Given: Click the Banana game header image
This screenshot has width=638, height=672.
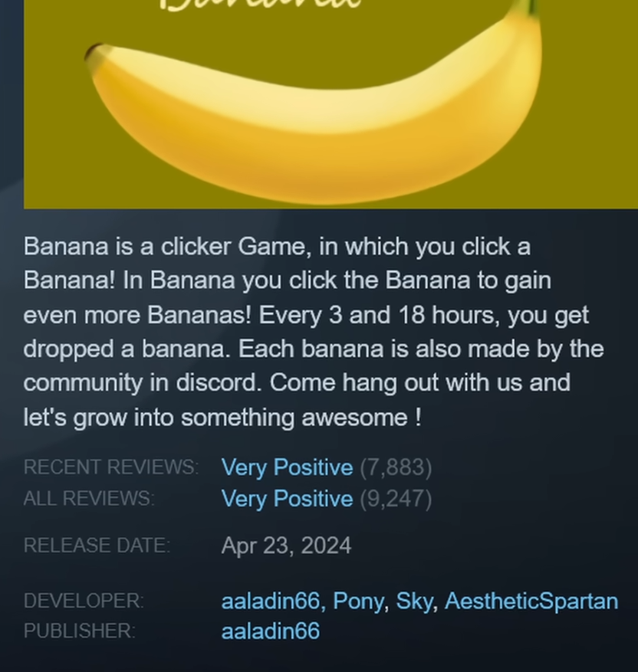Looking at the screenshot, I should (x=331, y=104).
